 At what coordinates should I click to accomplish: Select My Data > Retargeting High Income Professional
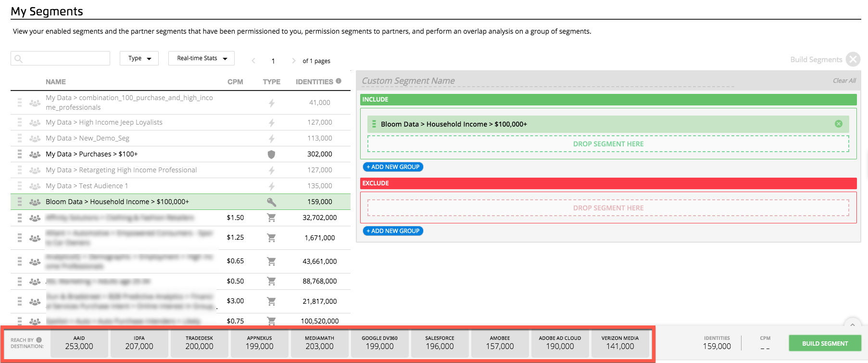pyautogui.click(x=121, y=170)
